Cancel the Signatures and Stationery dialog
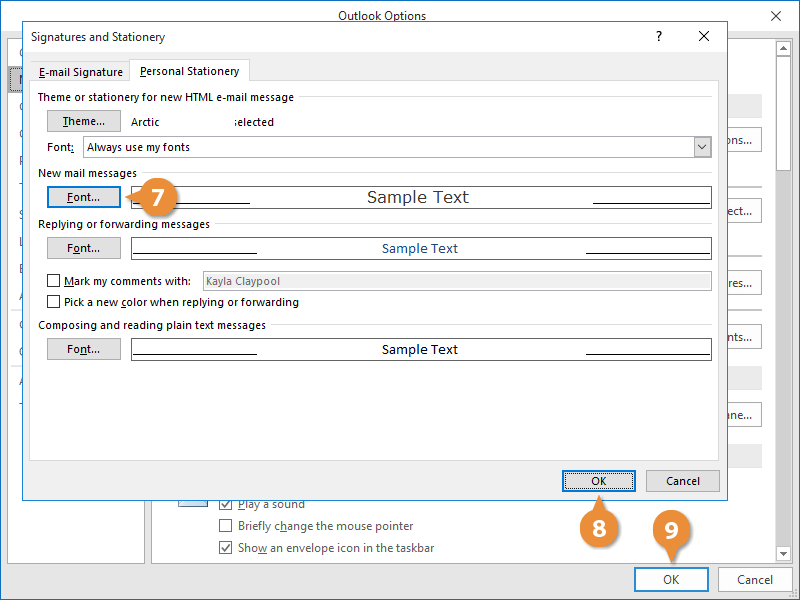Screen dimensions: 800x600 coord(682,481)
